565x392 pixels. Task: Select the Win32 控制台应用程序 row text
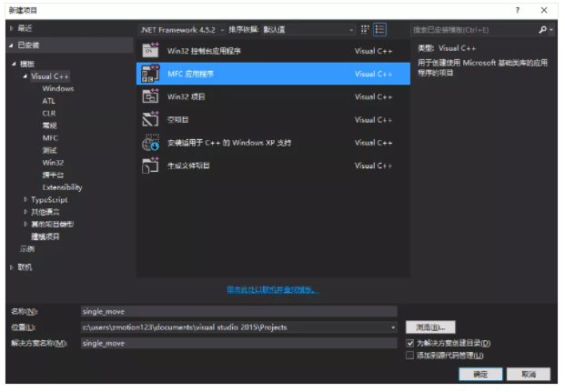204,51
